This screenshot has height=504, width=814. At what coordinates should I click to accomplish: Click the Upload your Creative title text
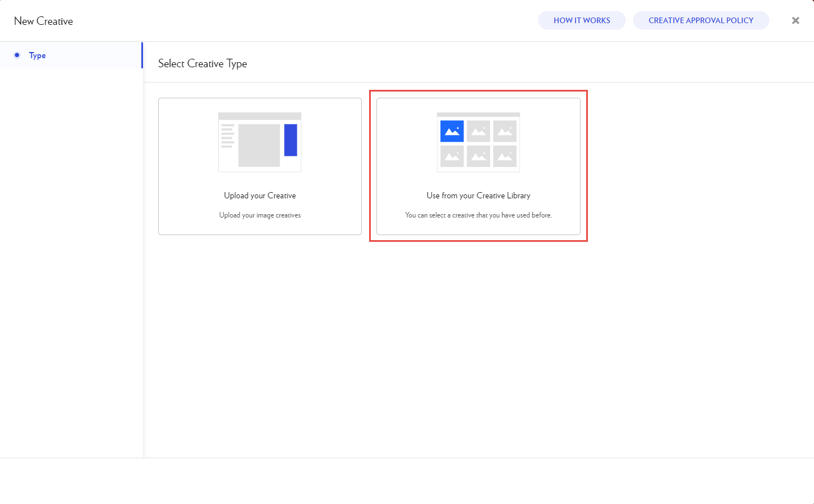tap(260, 195)
